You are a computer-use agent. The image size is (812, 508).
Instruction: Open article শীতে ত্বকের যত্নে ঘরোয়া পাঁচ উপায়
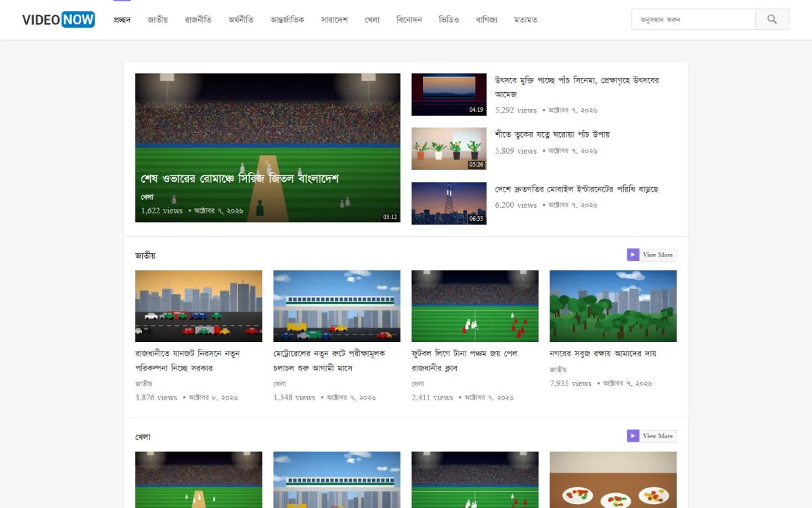552,134
